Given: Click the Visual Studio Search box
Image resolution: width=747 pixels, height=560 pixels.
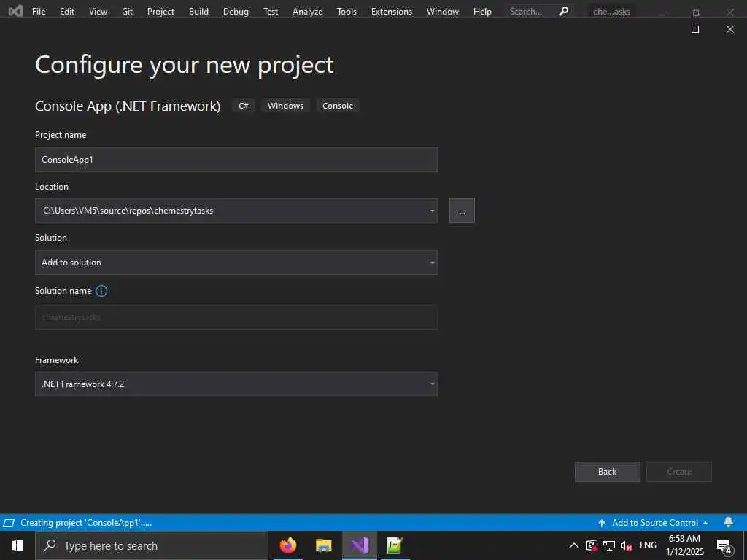Looking at the screenshot, I should [x=539, y=12].
